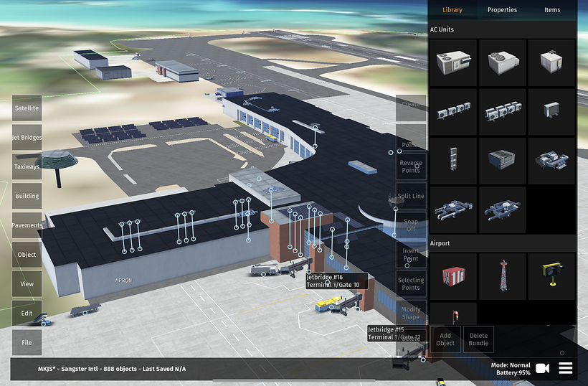
Task: Click the Insert Point button
Action: point(411,254)
